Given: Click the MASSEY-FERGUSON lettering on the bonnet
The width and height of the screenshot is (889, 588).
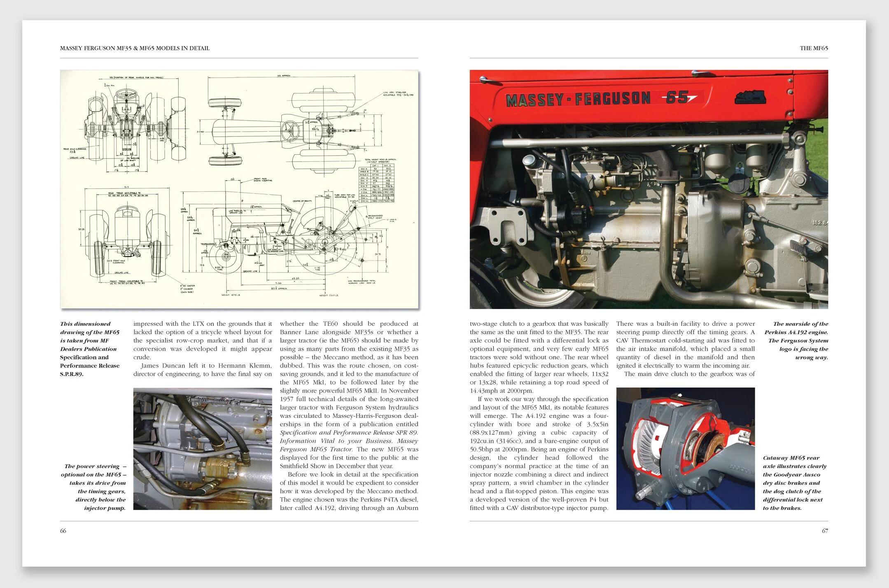Looking at the screenshot, I should coord(578,99).
